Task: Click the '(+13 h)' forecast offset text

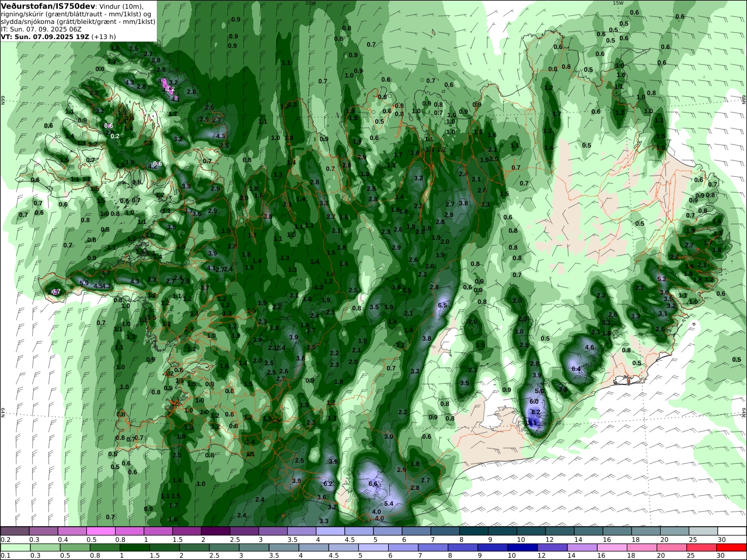Action: click(103, 36)
